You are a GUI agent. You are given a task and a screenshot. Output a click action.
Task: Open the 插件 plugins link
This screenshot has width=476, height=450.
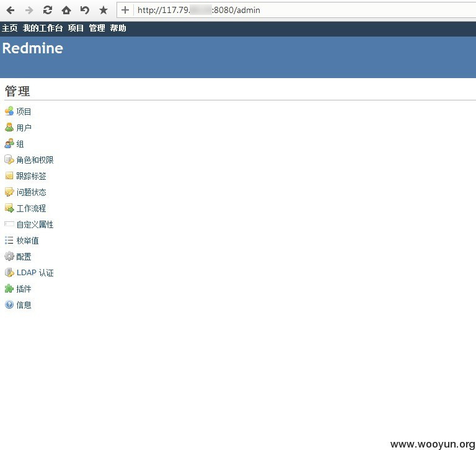[x=24, y=289]
